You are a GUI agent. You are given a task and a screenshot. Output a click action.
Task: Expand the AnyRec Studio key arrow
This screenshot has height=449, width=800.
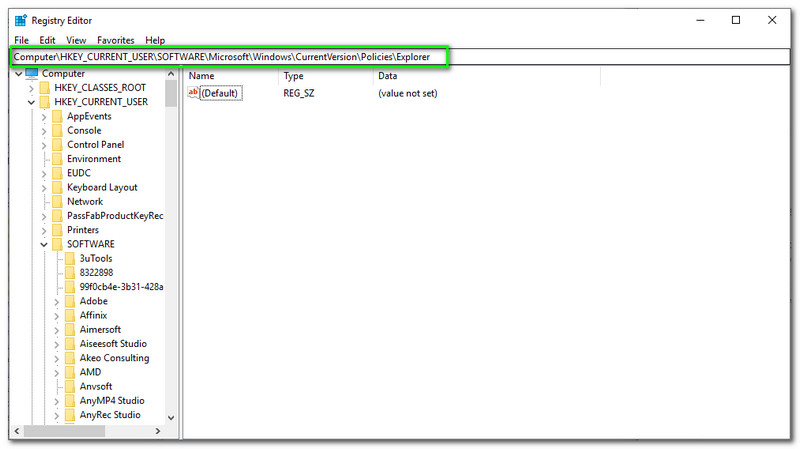click(57, 416)
